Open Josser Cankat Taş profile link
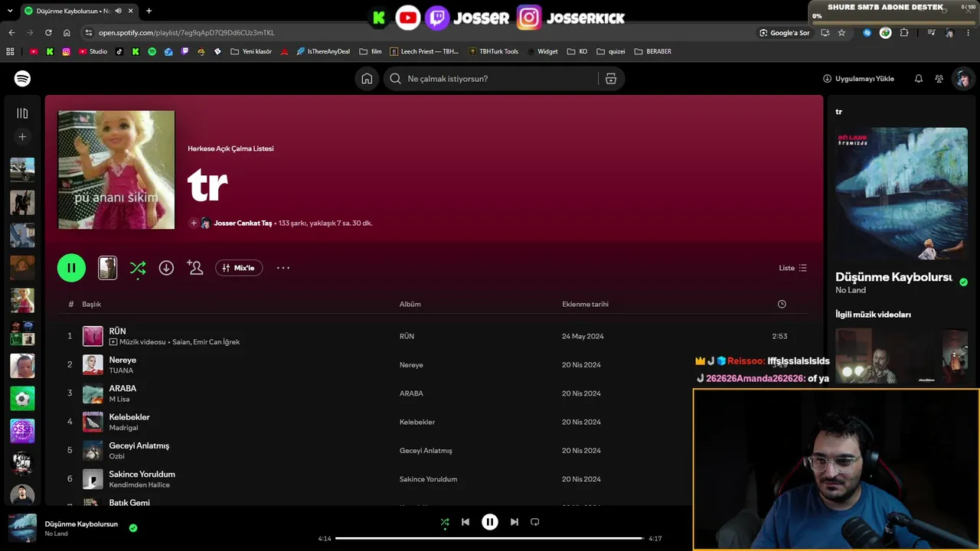 point(243,223)
